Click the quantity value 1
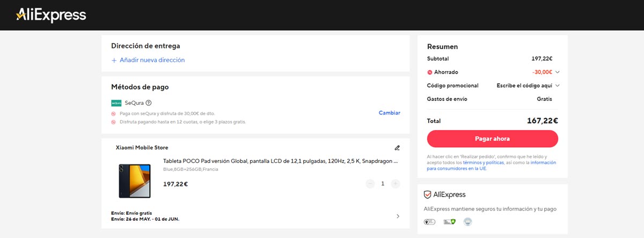This screenshot has width=644, height=238. coord(383,184)
